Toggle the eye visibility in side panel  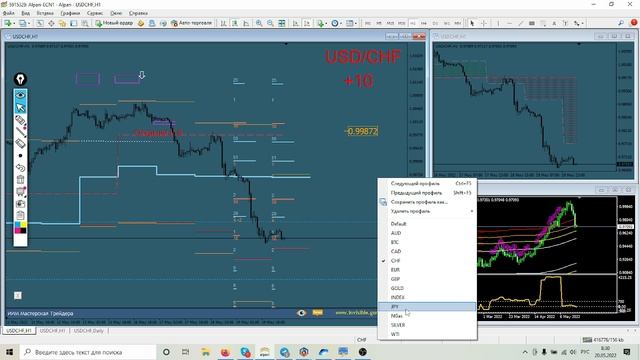[20, 95]
